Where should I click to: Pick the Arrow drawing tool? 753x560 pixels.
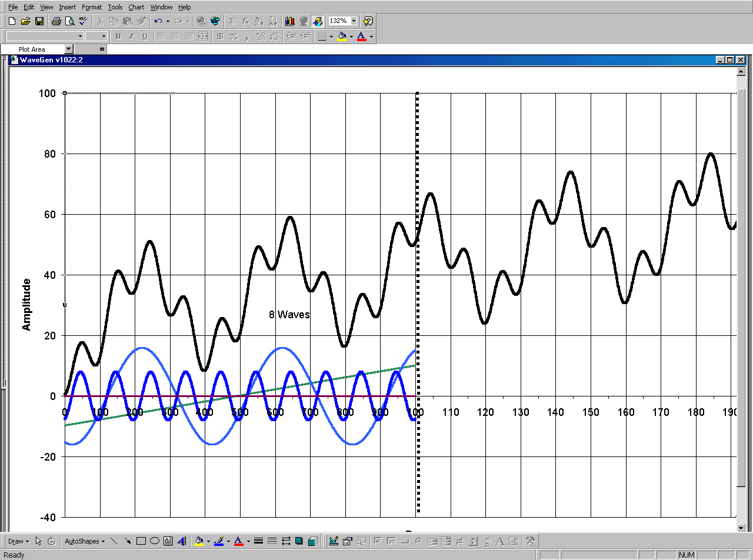pos(127,541)
